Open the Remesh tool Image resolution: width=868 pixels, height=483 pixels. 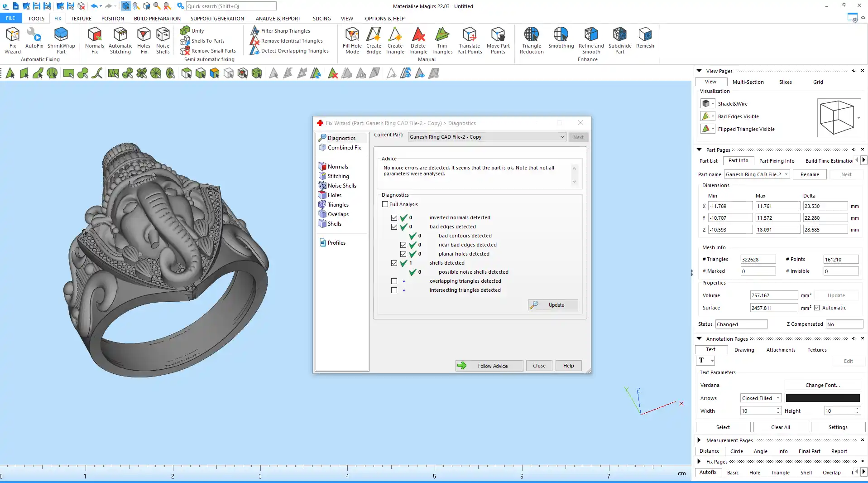click(x=645, y=38)
